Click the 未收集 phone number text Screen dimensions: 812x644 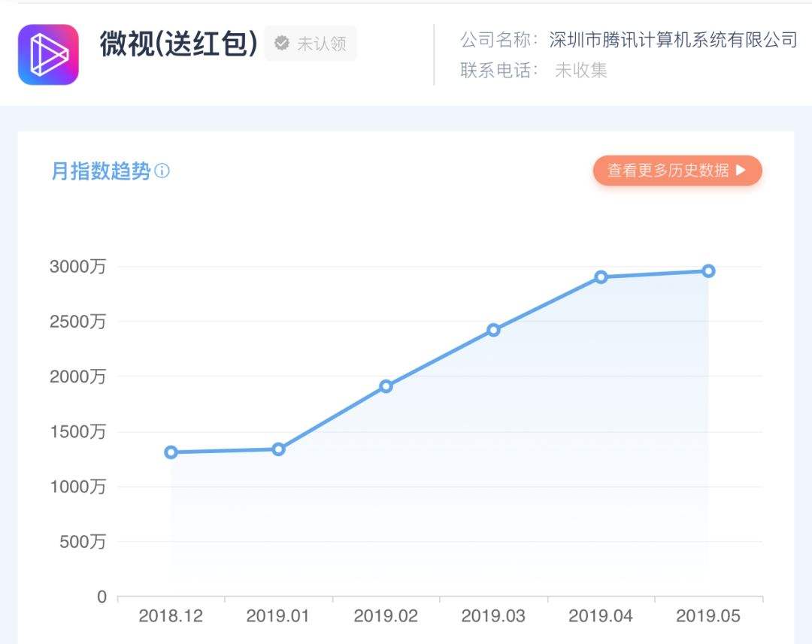coord(580,71)
